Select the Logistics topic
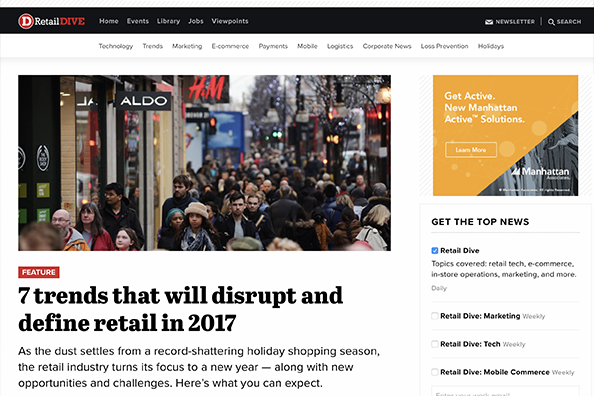 click(340, 46)
